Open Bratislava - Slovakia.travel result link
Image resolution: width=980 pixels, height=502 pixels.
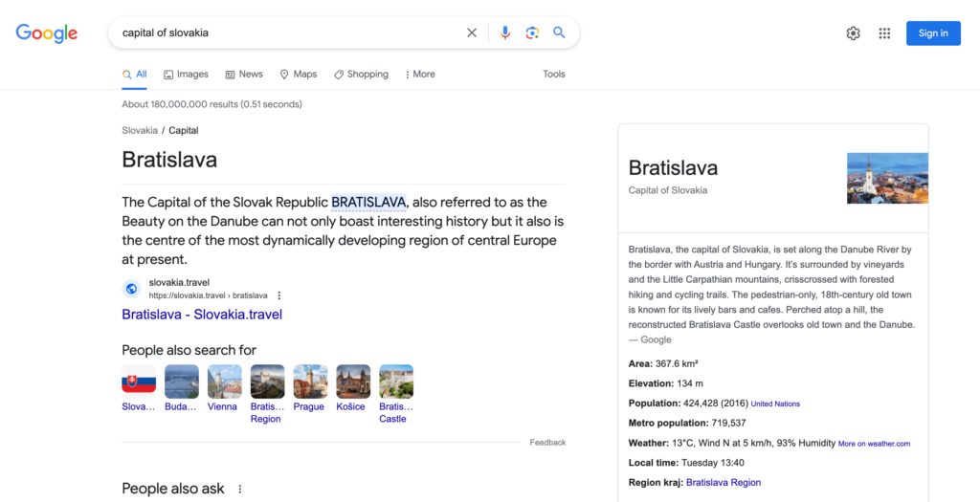[x=202, y=314]
